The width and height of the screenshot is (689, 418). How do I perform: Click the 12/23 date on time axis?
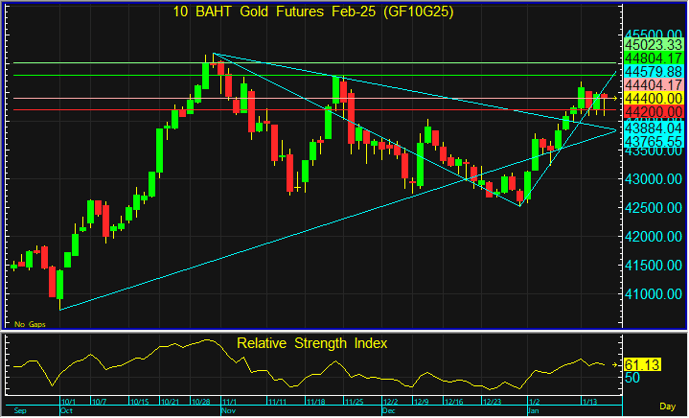[491, 400]
